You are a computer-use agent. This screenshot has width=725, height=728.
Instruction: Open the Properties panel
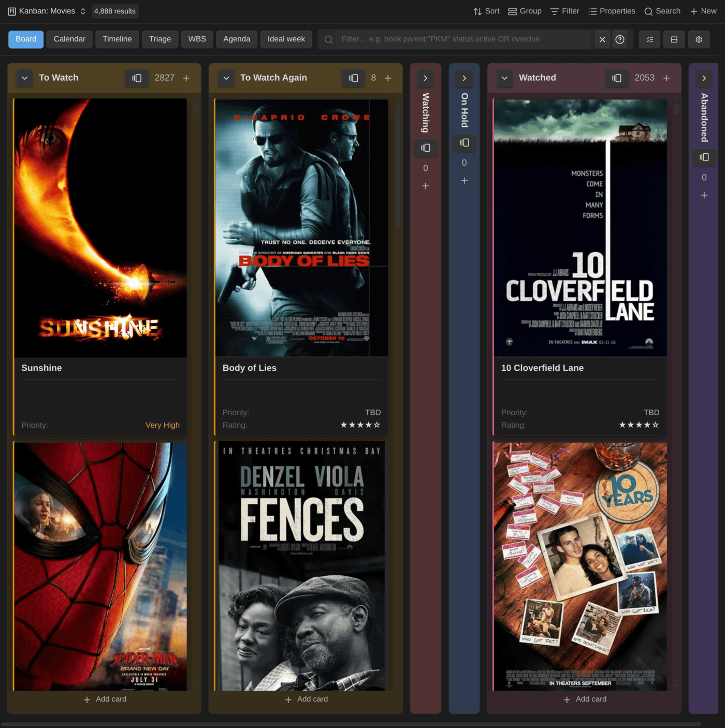click(x=612, y=11)
